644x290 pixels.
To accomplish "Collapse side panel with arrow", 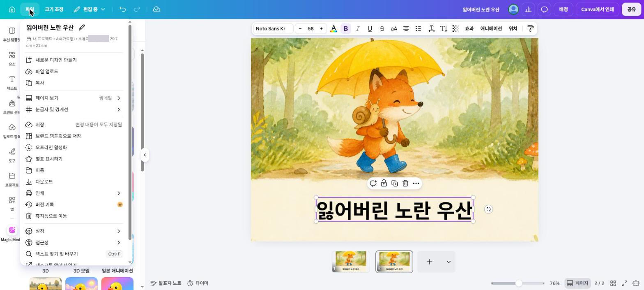I will (145, 155).
